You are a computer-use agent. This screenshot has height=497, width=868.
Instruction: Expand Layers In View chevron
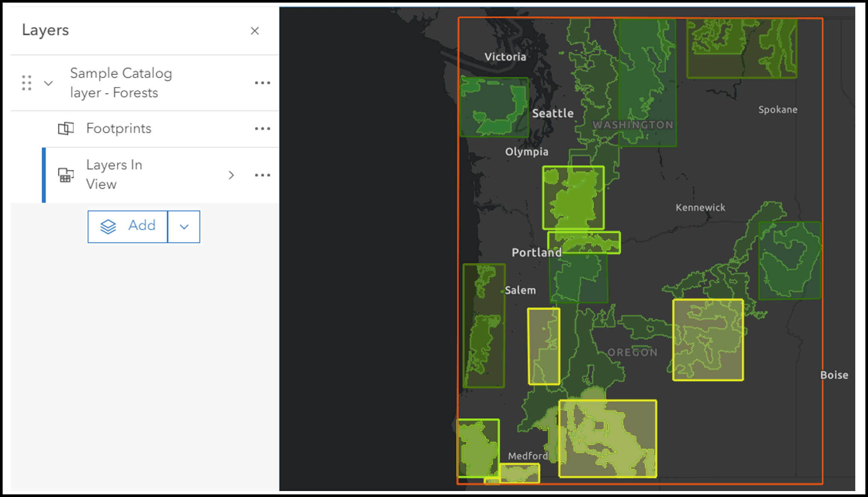[x=231, y=175]
